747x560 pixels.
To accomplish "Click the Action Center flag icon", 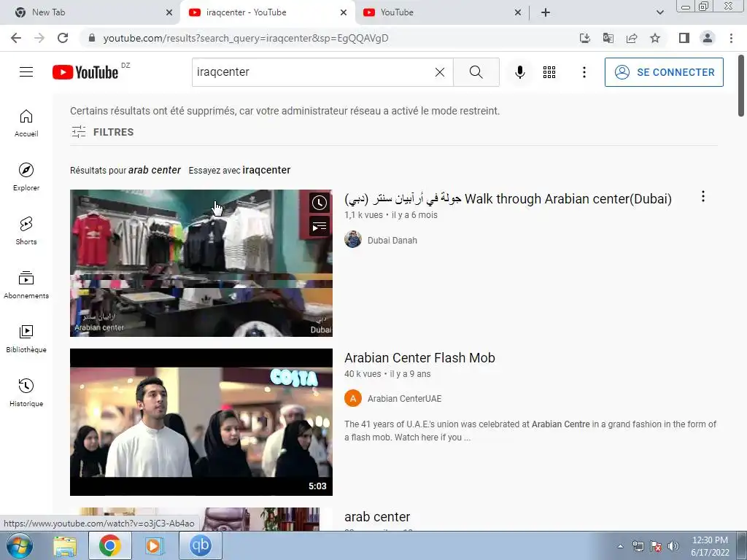I will tap(656, 546).
